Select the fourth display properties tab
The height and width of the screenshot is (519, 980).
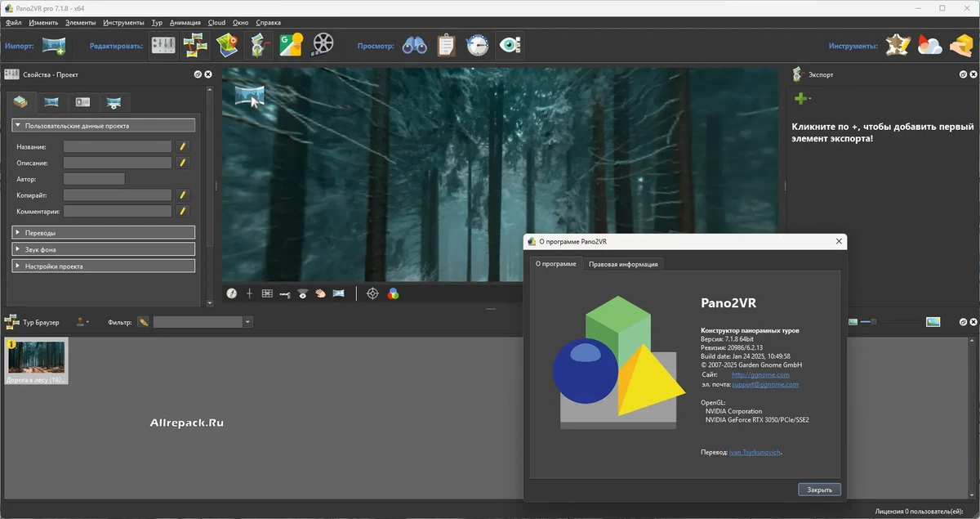(x=114, y=102)
